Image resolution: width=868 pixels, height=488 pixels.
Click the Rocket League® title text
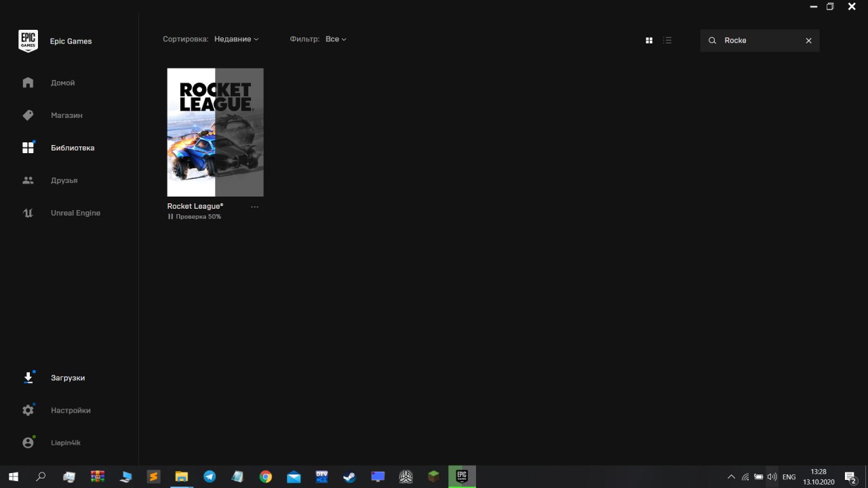(195, 206)
